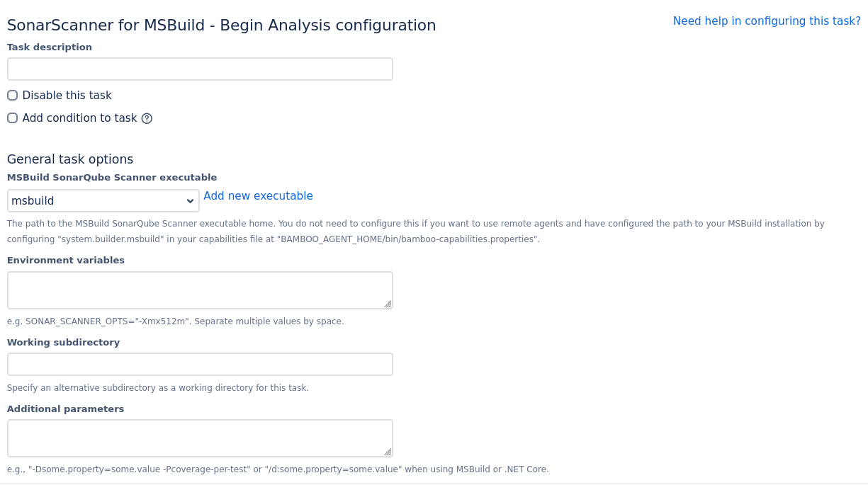Focus the Task description input field

(200, 69)
